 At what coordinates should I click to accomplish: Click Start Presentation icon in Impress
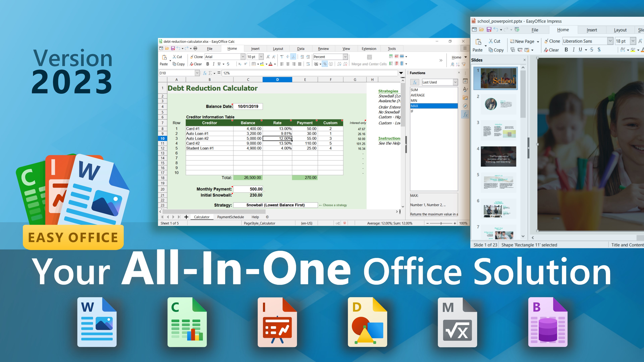point(517,30)
